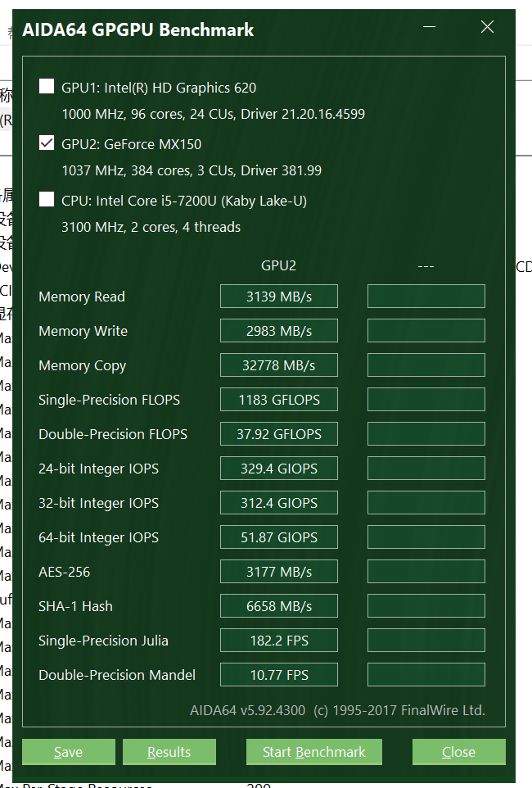Minimize the AIDA64 GPGPU Benchmark window

(429, 27)
